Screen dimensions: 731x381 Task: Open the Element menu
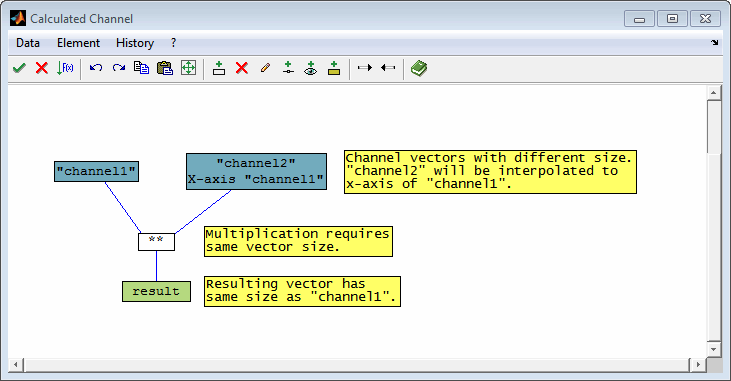pyautogui.click(x=78, y=43)
